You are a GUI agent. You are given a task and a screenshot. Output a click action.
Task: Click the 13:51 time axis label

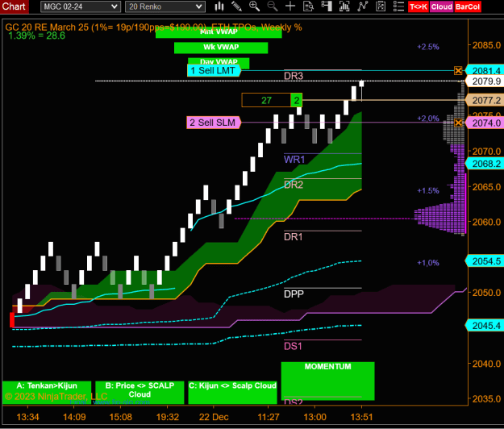point(361,417)
